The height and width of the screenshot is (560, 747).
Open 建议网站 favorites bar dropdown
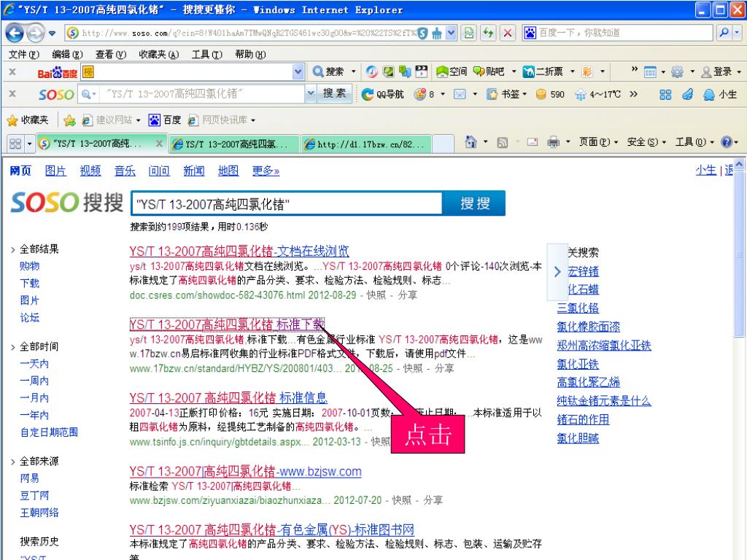(x=138, y=120)
